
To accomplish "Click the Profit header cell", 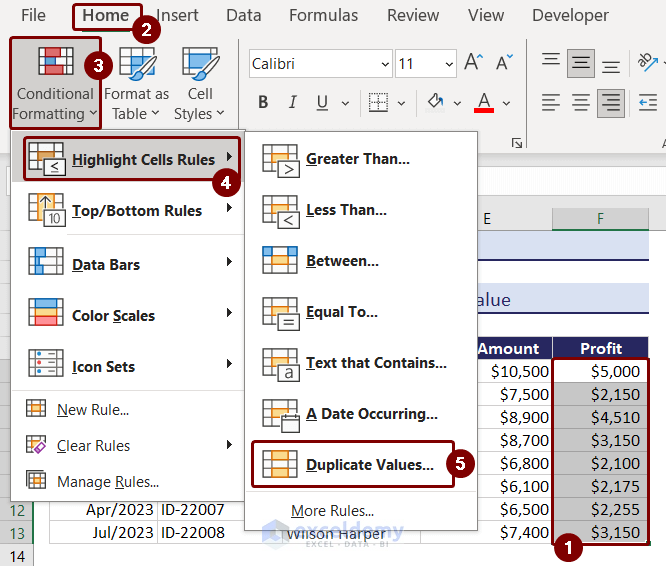I will pos(600,348).
